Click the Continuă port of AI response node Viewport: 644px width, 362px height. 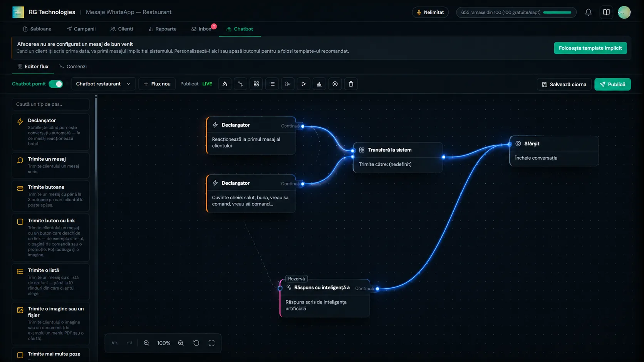377,289
